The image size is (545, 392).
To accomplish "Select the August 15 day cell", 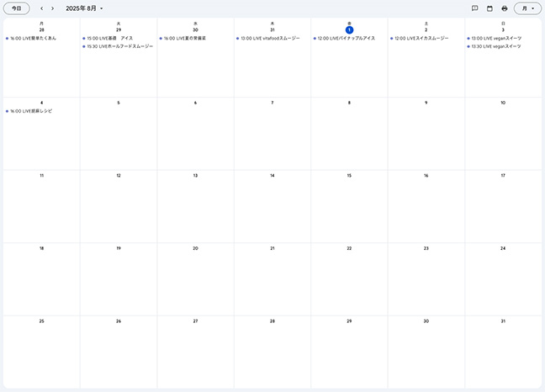I will click(x=349, y=206).
